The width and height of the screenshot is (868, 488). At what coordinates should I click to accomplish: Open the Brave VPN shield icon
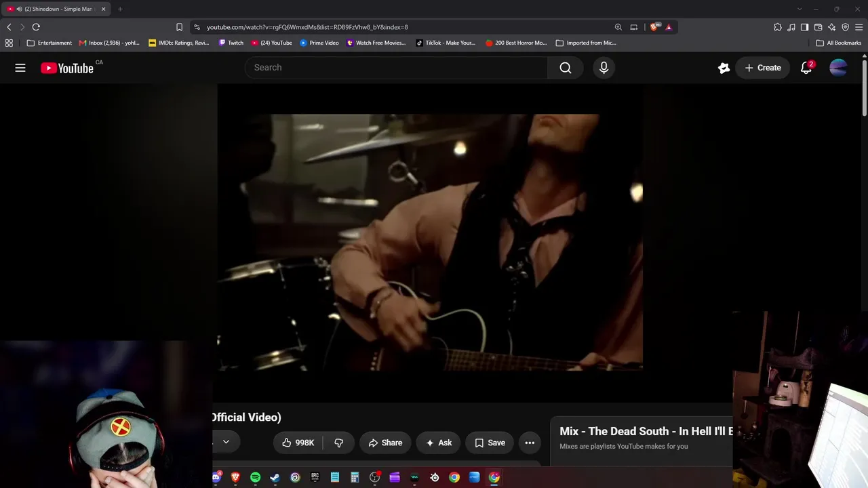(845, 27)
